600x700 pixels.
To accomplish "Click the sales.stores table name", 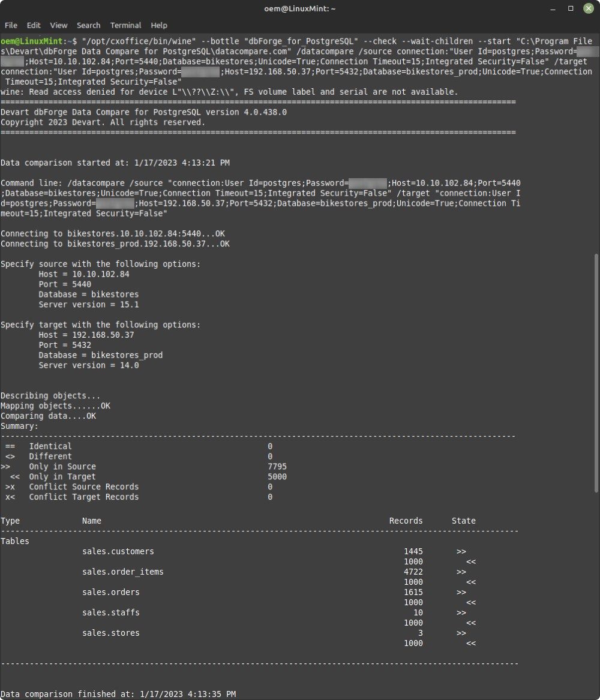I will [x=111, y=633].
